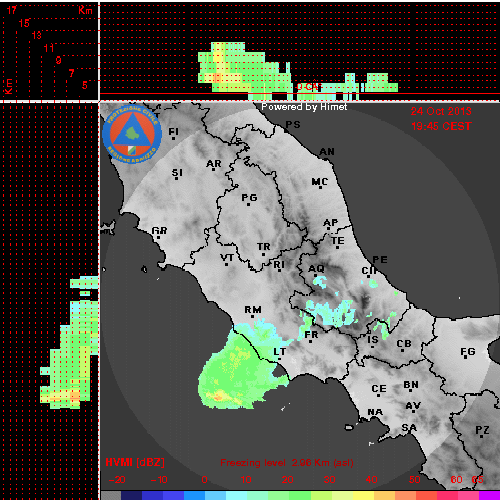
Task: Click the FG city label
Action: point(468,351)
